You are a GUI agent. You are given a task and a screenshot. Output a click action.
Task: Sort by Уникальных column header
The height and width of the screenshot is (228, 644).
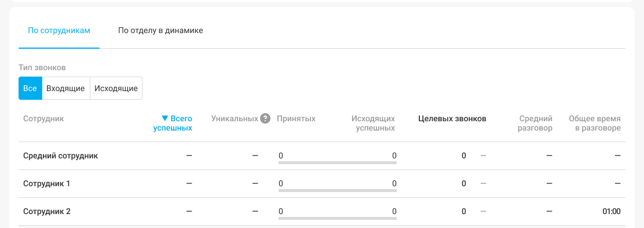(235, 119)
